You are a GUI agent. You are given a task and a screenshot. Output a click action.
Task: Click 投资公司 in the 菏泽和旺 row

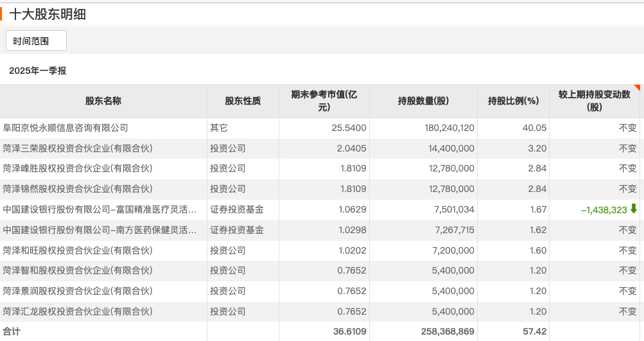(228, 250)
